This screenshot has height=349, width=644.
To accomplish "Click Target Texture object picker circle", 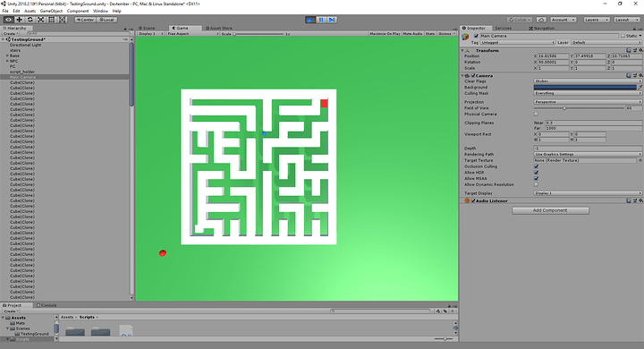I will click(x=640, y=160).
